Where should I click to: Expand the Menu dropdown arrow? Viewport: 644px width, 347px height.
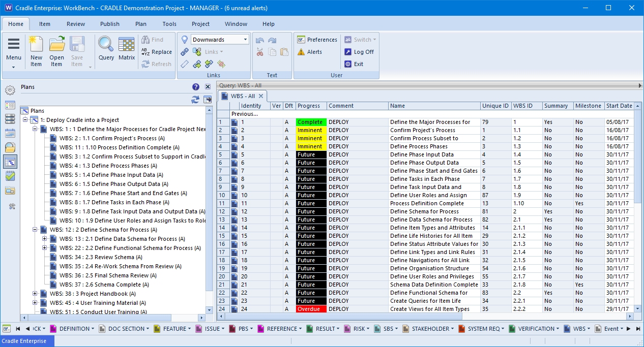[x=14, y=67]
